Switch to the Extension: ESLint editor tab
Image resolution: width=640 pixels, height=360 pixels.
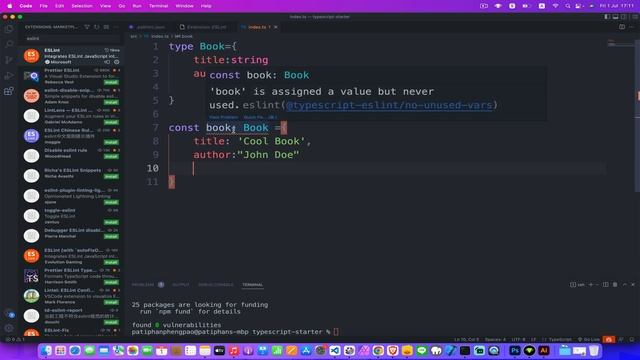tap(204, 27)
